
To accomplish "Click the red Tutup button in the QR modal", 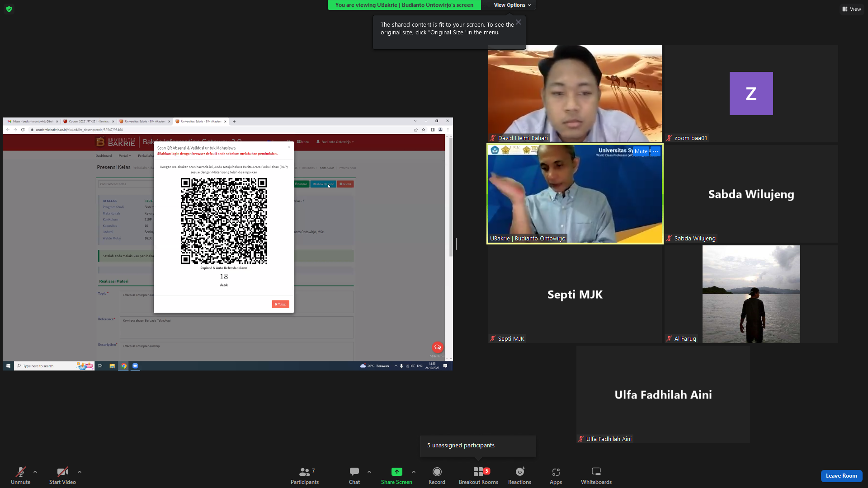I will (281, 305).
